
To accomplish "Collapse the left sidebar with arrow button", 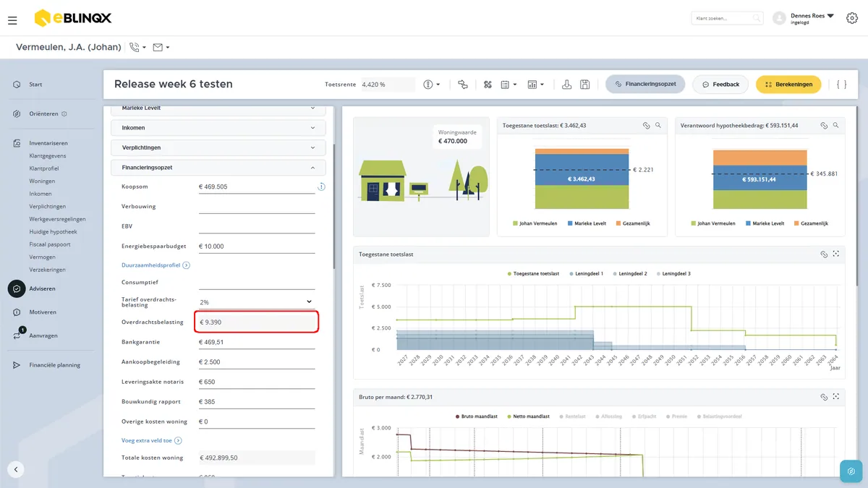I will [x=16, y=468].
